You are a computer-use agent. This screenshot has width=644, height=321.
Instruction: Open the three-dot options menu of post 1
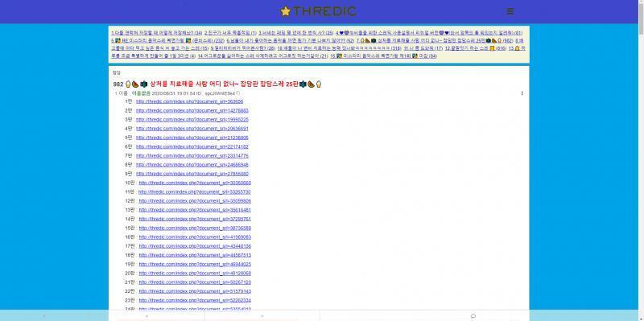[522, 93]
